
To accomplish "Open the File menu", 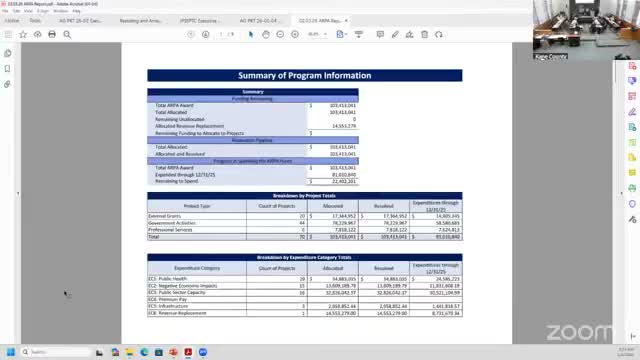I will click(x=5, y=11).
